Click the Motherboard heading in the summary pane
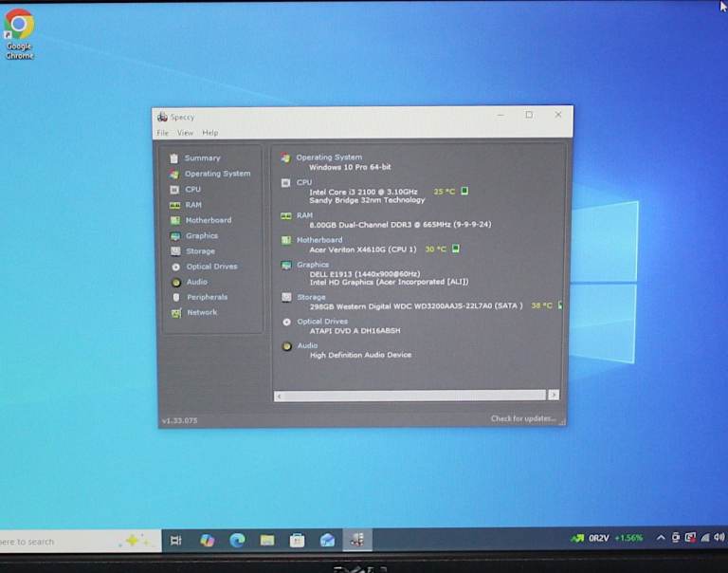The height and width of the screenshot is (573, 728). (319, 240)
